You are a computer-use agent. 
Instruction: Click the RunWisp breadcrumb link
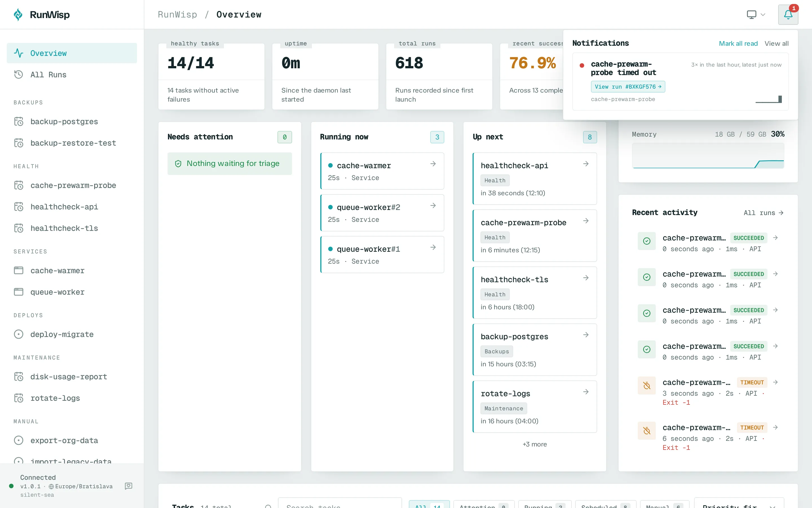click(178, 14)
